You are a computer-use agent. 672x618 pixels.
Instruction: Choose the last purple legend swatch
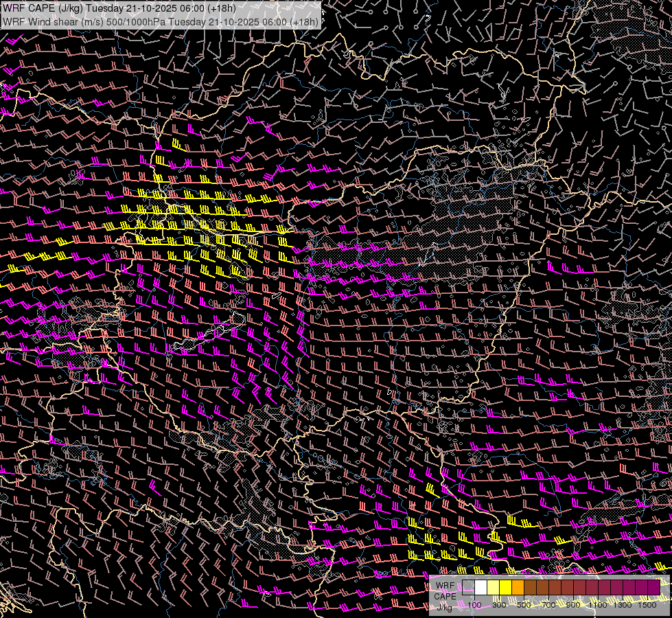653,588
